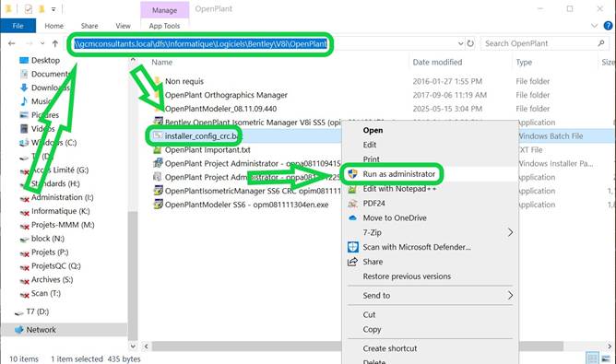Open Administration (I:) network drive
This screenshot has height=364, width=616.
point(62,197)
